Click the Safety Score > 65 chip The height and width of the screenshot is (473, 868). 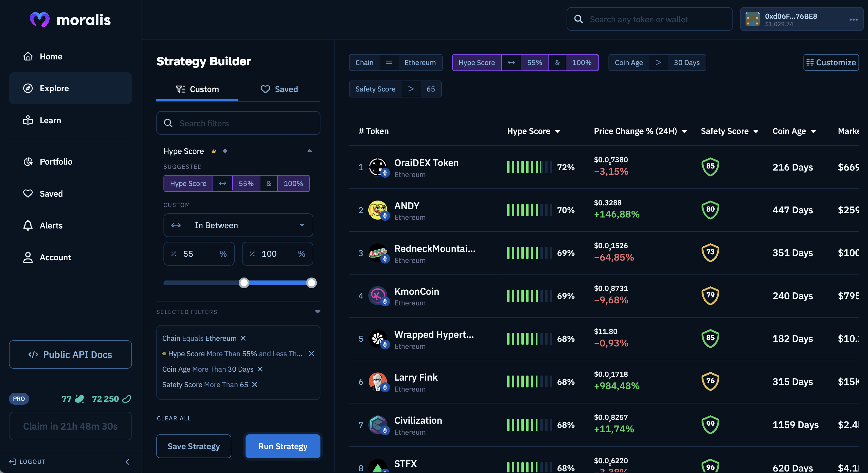pyautogui.click(x=395, y=89)
